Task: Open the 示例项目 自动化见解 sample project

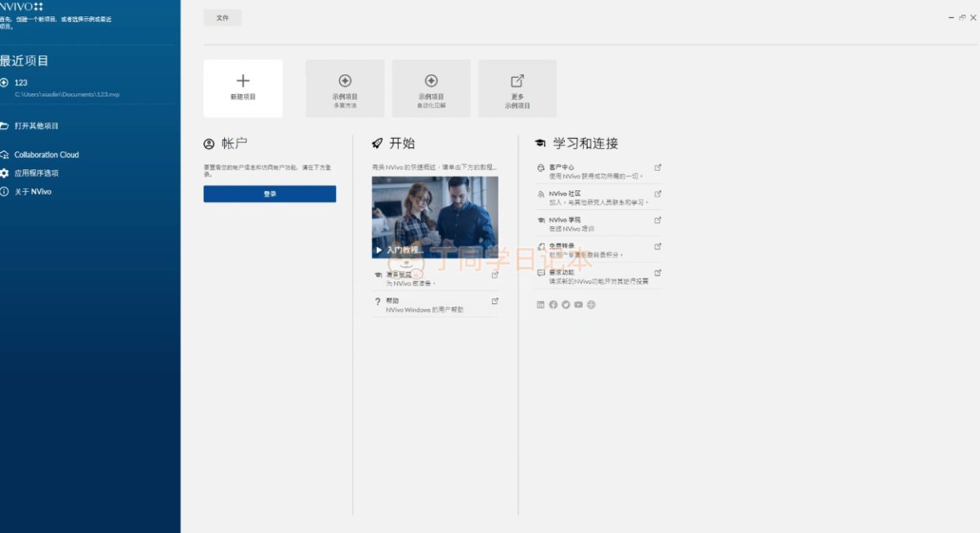Action: click(x=431, y=88)
